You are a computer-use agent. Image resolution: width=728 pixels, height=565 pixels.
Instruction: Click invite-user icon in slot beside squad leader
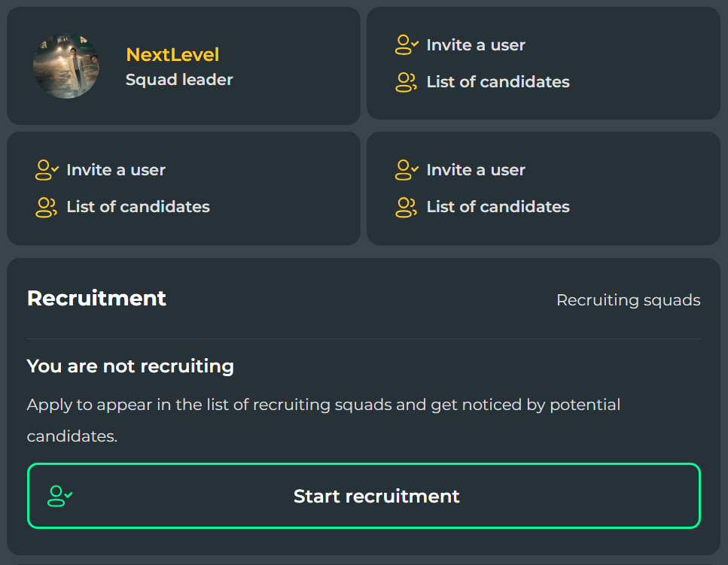click(x=407, y=45)
